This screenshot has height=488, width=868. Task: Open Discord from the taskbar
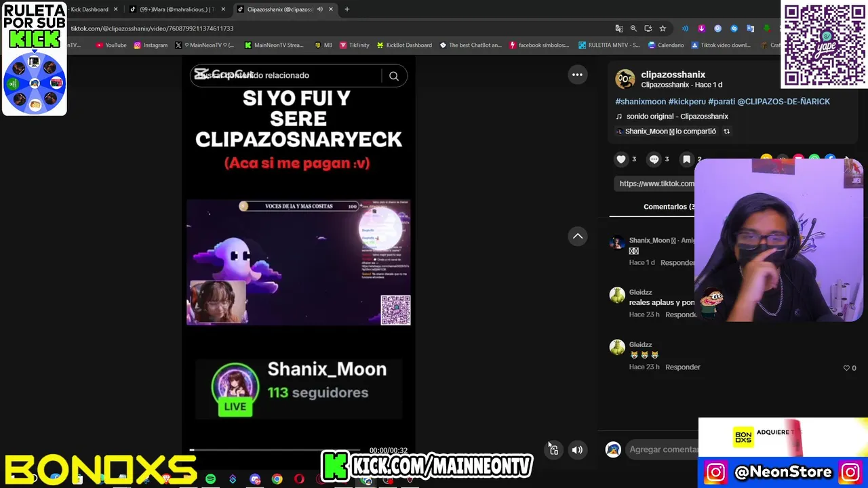(x=255, y=479)
